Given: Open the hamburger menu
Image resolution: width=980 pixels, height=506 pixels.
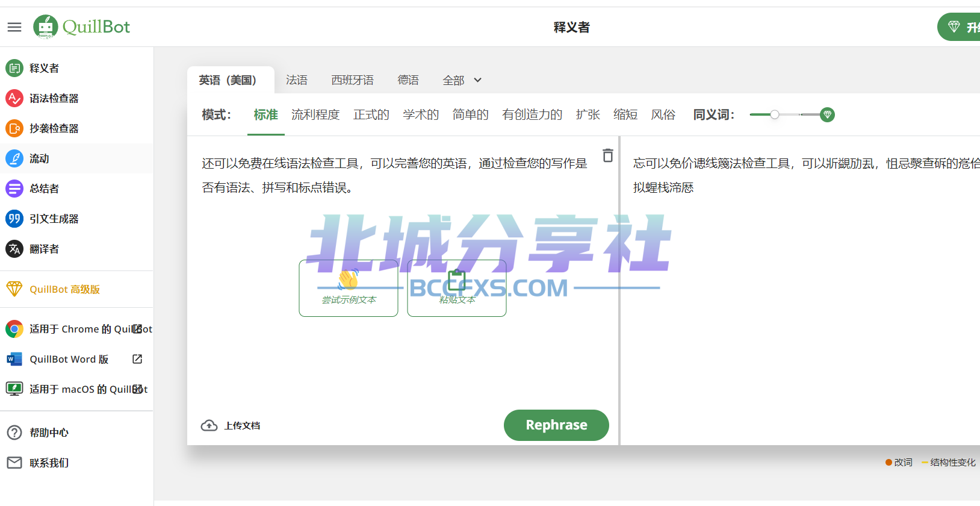Looking at the screenshot, I should [x=14, y=27].
